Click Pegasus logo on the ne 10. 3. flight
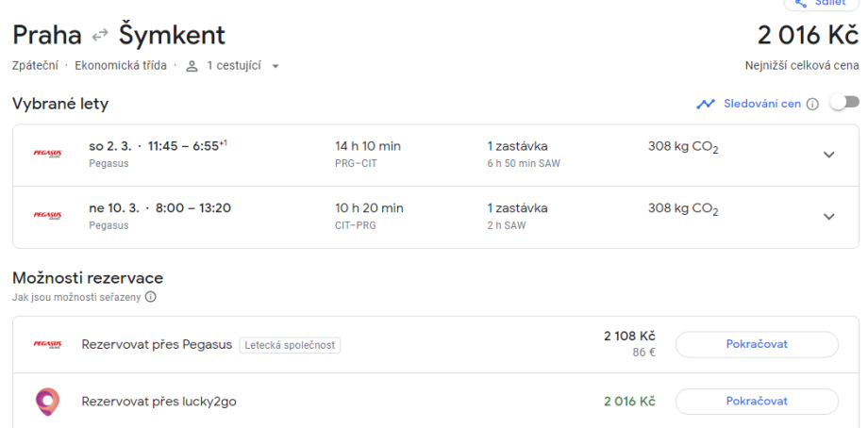Image resolution: width=868 pixels, height=428 pixels. (x=47, y=216)
